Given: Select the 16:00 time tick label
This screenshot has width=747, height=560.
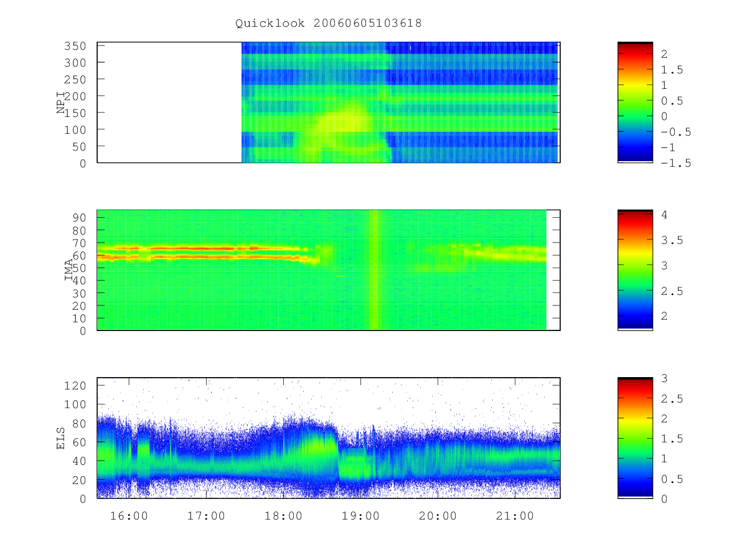Looking at the screenshot, I should pos(129,516).
